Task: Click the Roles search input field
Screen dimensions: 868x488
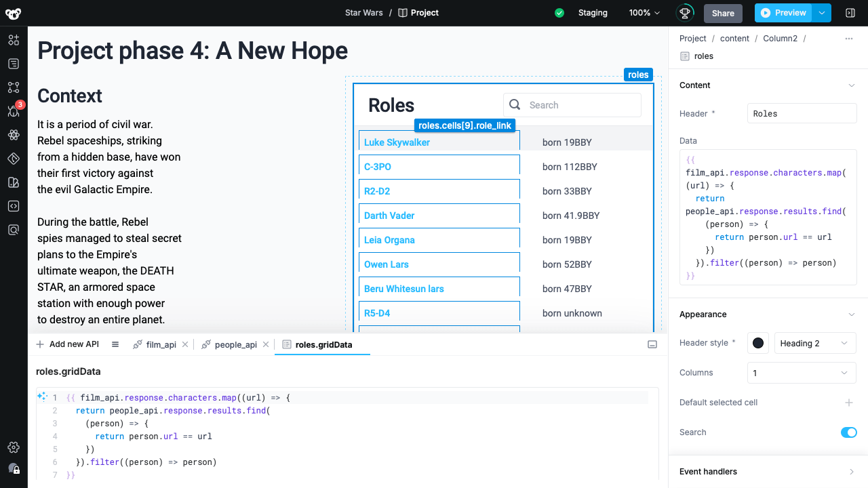Action: pyautogui.click(x=580, y=105)
